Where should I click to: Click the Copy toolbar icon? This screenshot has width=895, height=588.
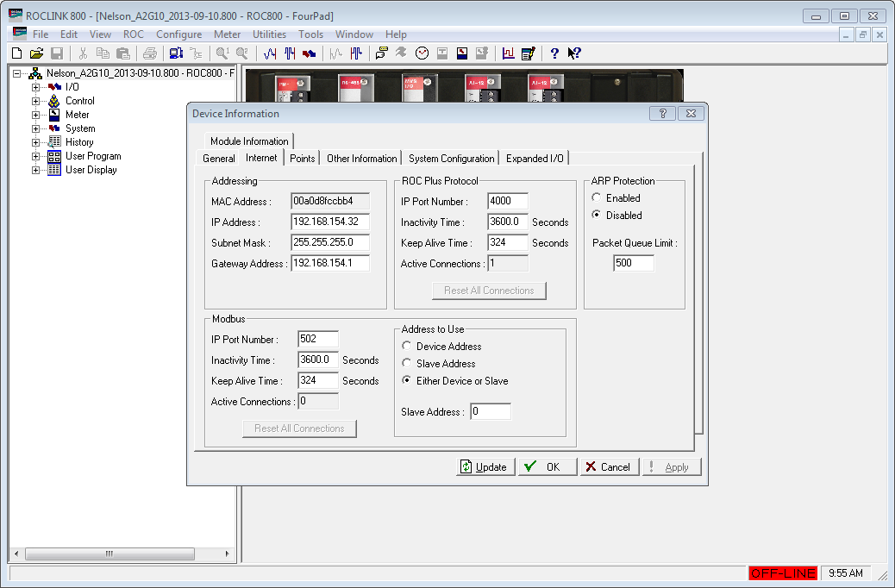click(103, 53)
